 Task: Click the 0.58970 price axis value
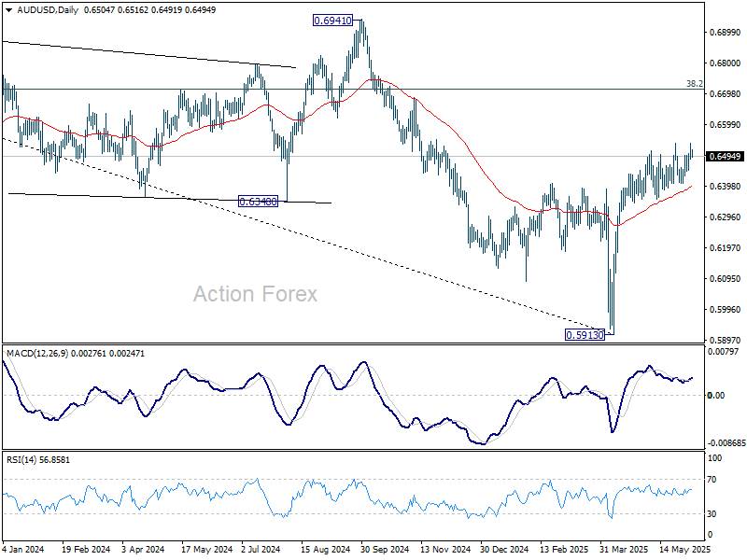726,340
